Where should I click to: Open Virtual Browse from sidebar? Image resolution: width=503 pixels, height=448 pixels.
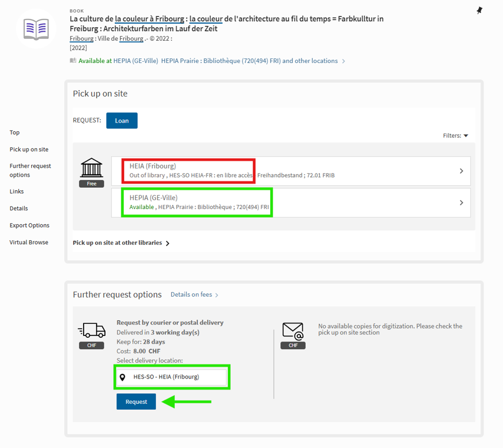click(x=29, y=242)
